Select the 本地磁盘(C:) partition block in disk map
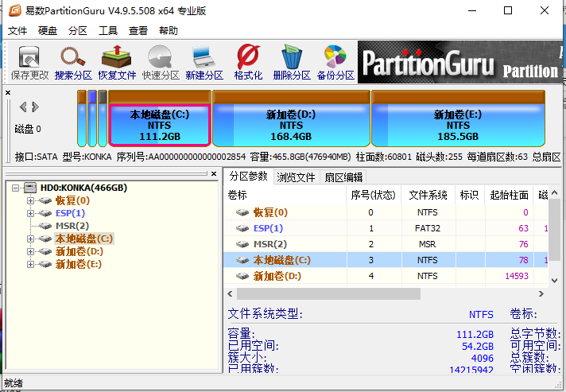This screenshot has height=392, width=566. click(x=160, y=118)
